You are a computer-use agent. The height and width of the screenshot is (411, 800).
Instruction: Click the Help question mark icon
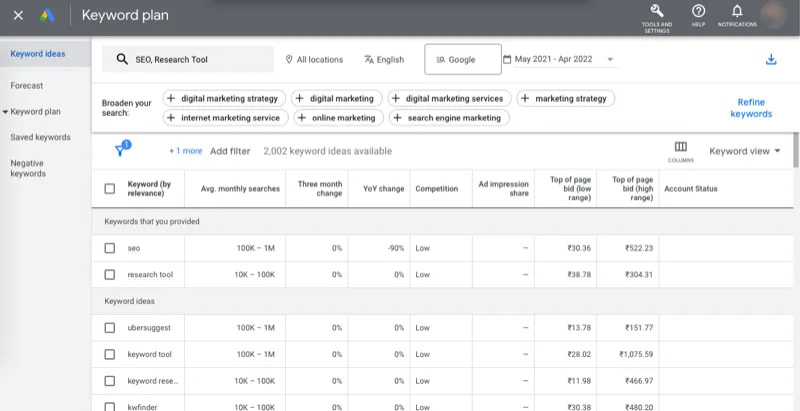coord(698,11)
